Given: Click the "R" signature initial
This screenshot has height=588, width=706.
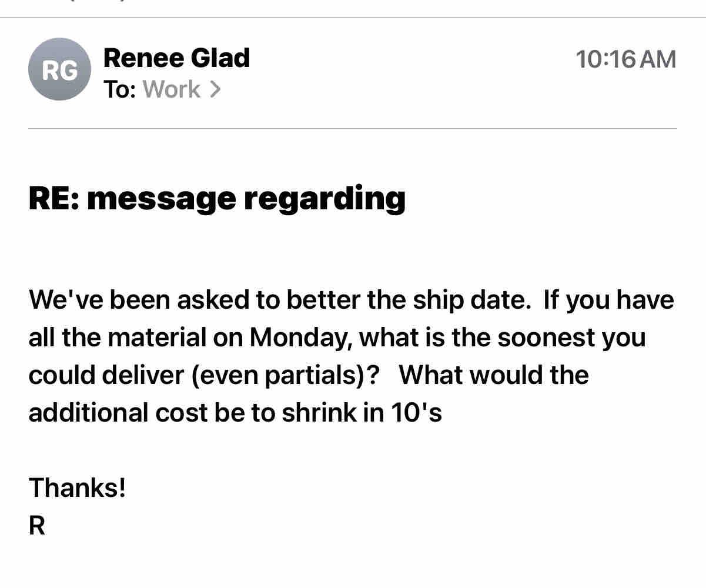Looking at the screenshot, I should tap(36, 526).
